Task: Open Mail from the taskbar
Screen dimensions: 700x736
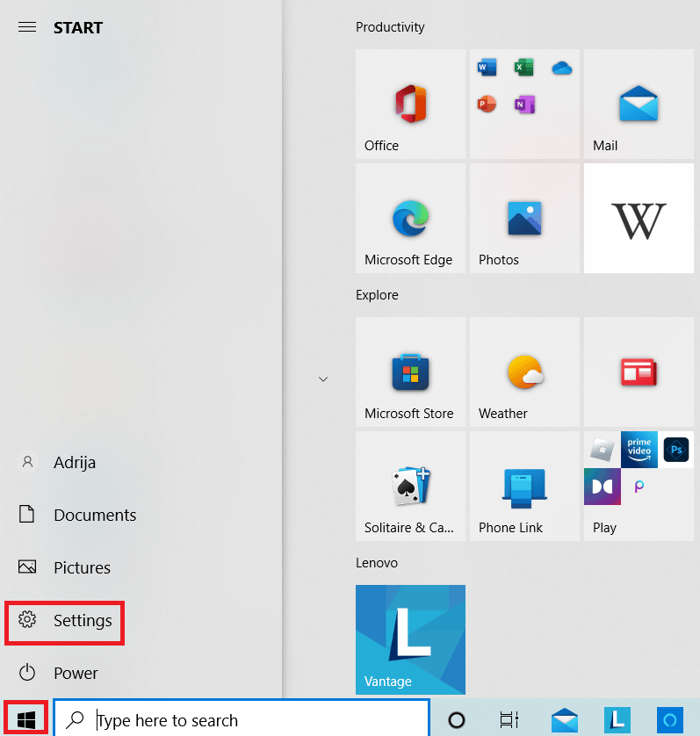Action: tap(565, 719)
